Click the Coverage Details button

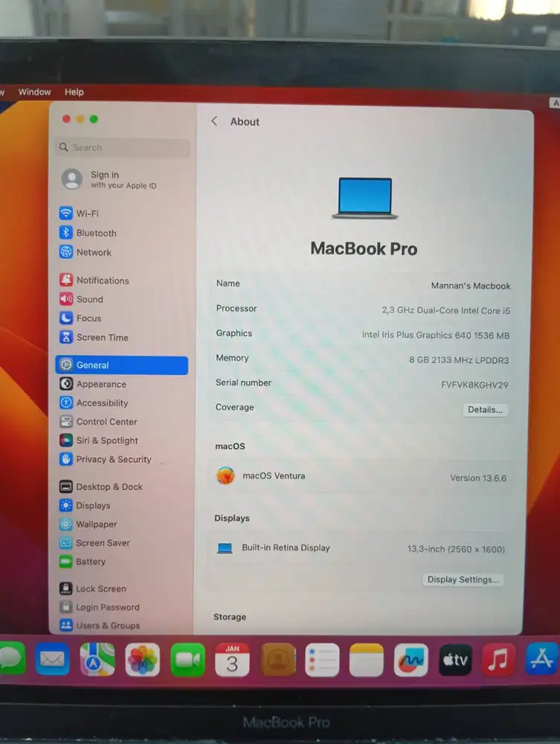485,410
